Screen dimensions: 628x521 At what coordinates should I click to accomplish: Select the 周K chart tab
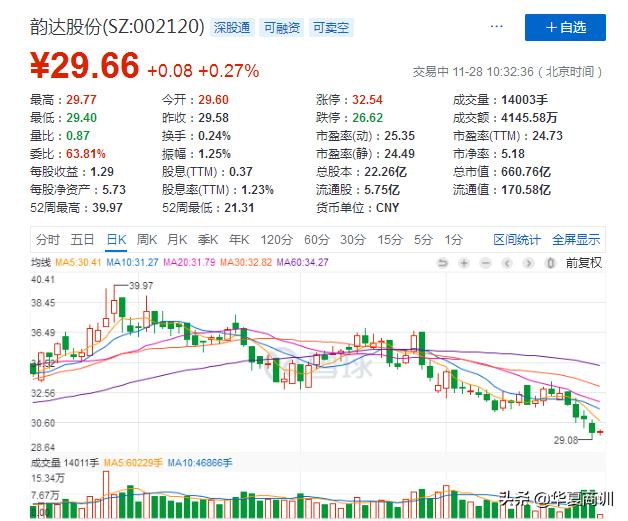(147, 239)
